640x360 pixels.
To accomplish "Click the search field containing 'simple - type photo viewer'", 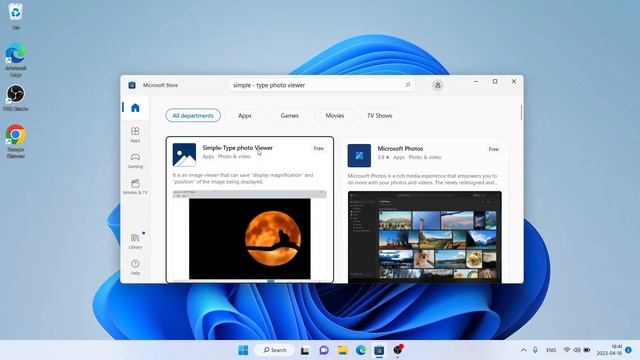I will [x=322, y=85].
